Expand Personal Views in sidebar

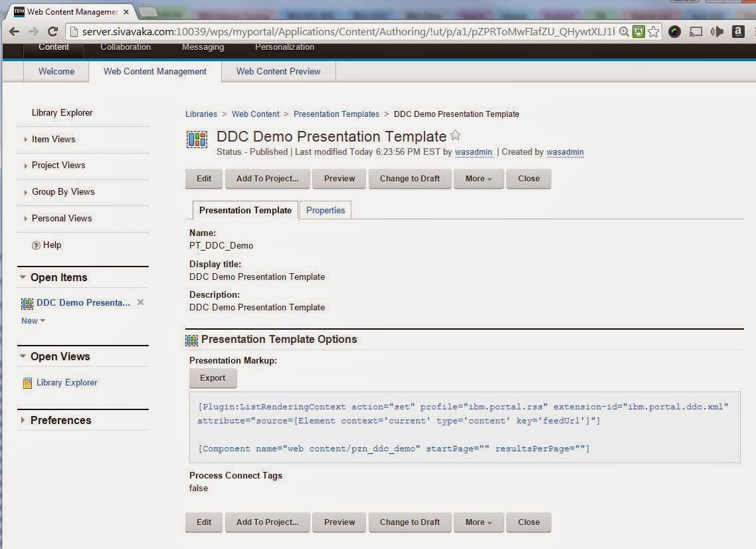[25, 219]
